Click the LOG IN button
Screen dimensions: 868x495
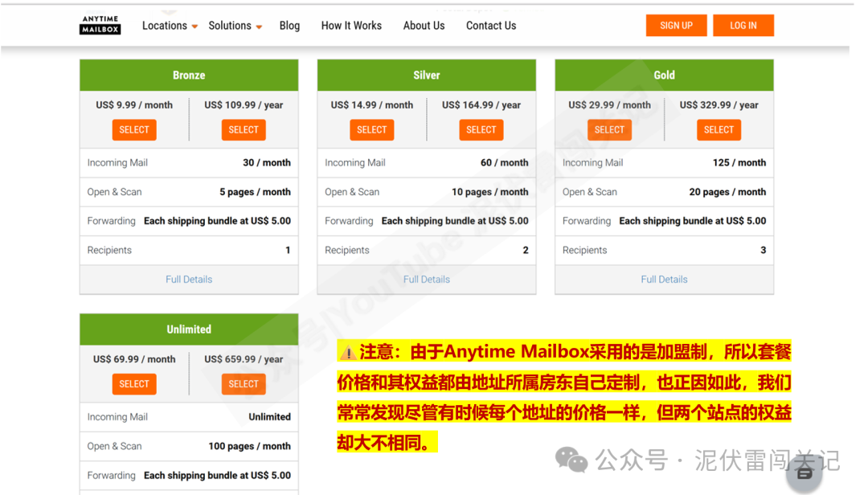[x=743, y=26]
